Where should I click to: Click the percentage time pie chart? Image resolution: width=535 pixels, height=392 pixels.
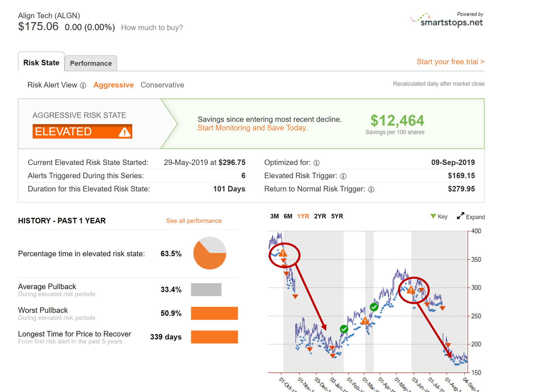pos(209,254)
